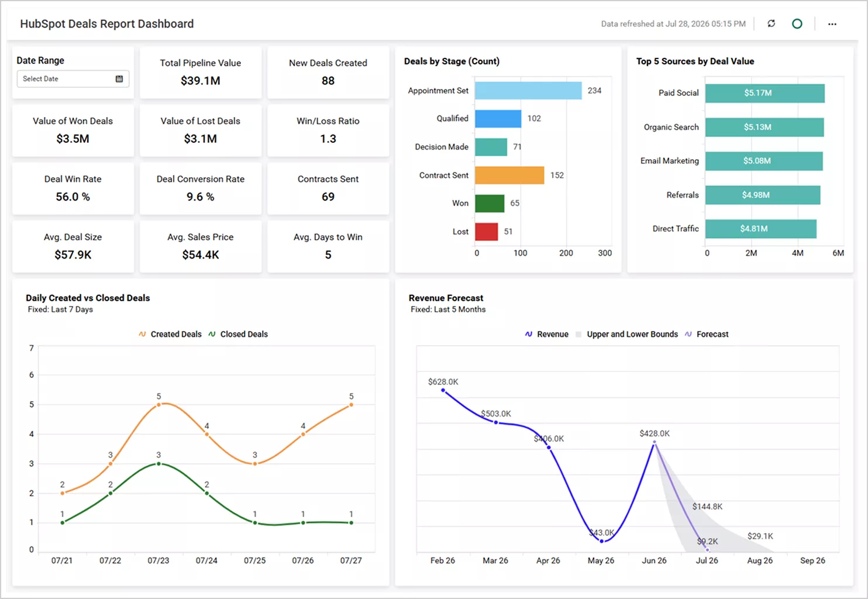
Task: Toggle Forecast legend entry
Action: (707, 334)
